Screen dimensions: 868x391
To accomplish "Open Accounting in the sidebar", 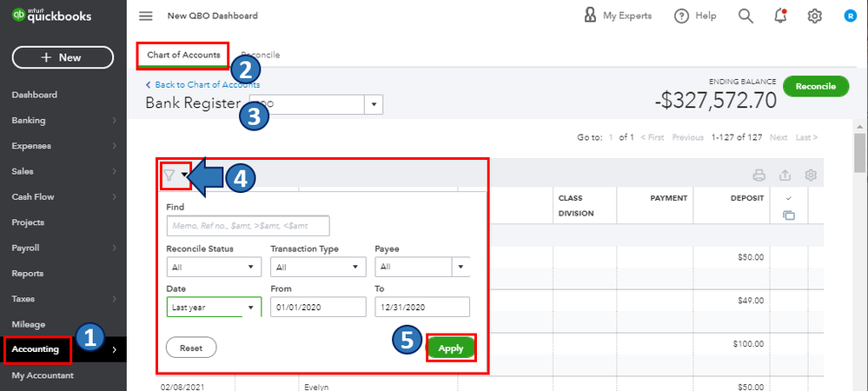I will (36, 349).
